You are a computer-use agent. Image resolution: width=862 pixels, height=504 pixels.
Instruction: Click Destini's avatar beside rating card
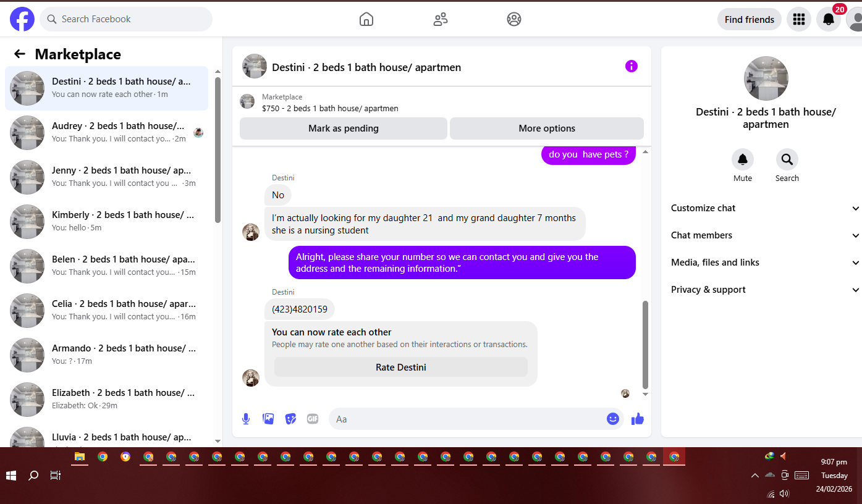pyautogui.click(x=251, y=378)
